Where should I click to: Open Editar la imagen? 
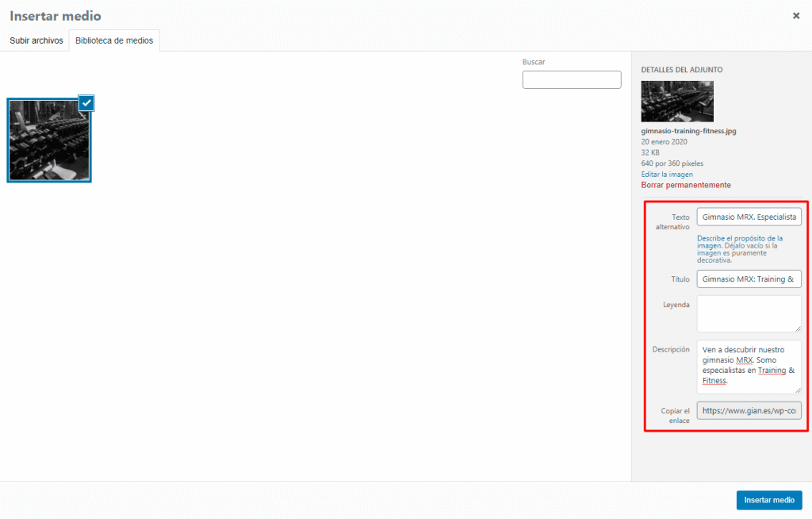click(667, 174)
